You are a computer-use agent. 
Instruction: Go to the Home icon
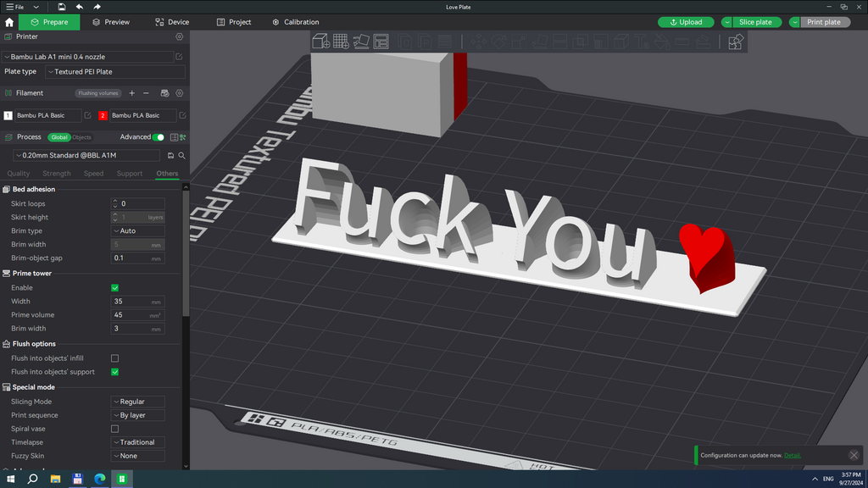9,22
